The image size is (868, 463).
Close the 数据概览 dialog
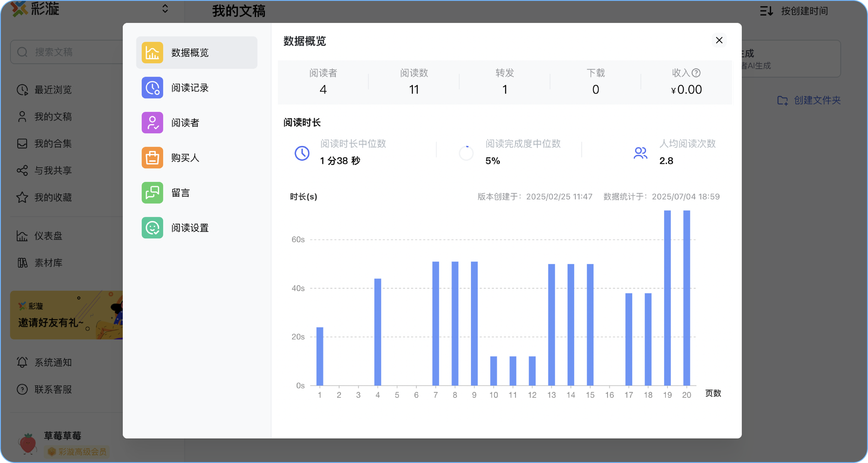[x=719, y=40]
